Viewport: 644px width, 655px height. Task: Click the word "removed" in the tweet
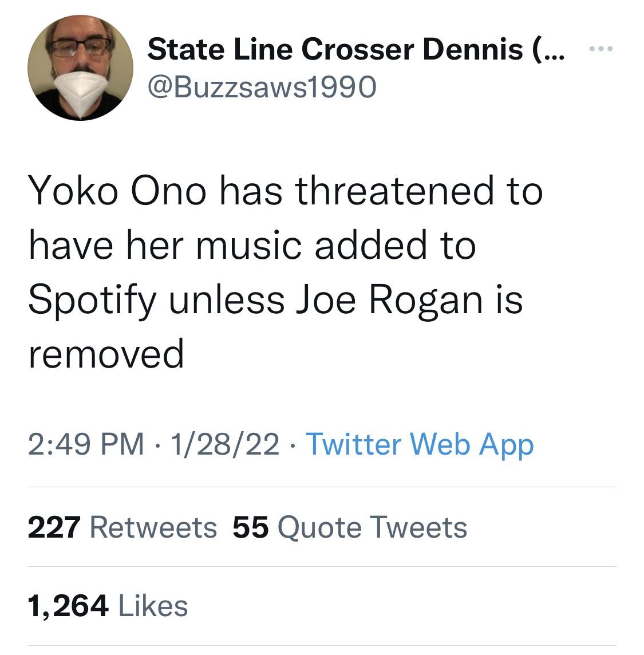tap(106, 353)
